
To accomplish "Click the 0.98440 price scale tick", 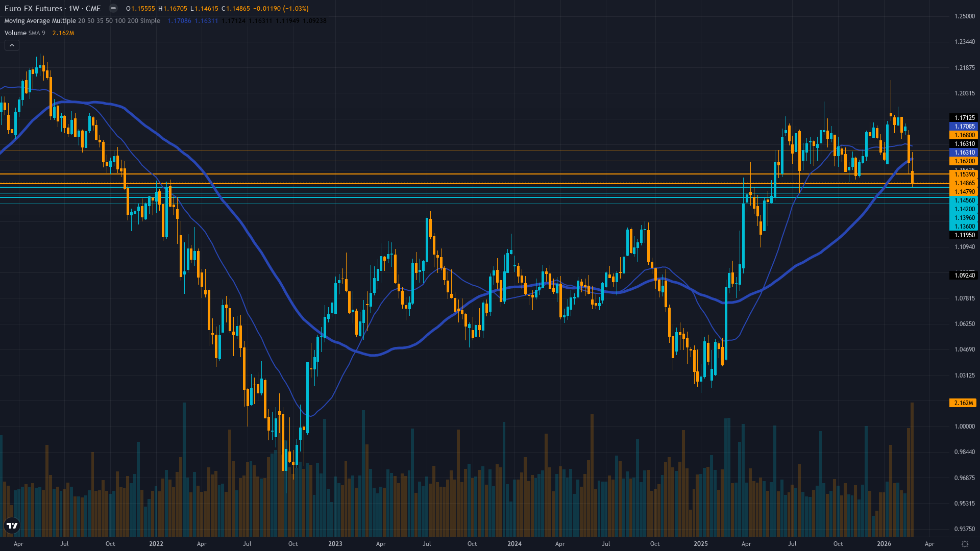I will coord(964,452).
